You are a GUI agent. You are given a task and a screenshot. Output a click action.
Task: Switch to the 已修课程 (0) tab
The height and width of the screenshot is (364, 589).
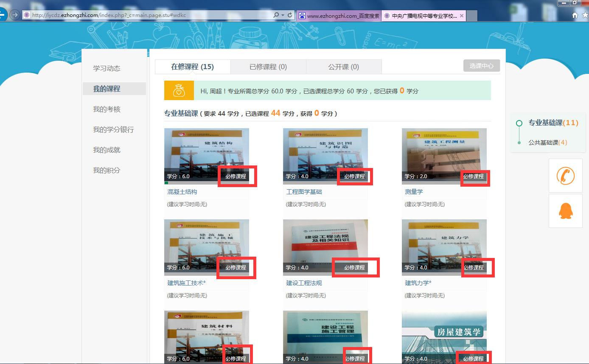pos(268,67)
